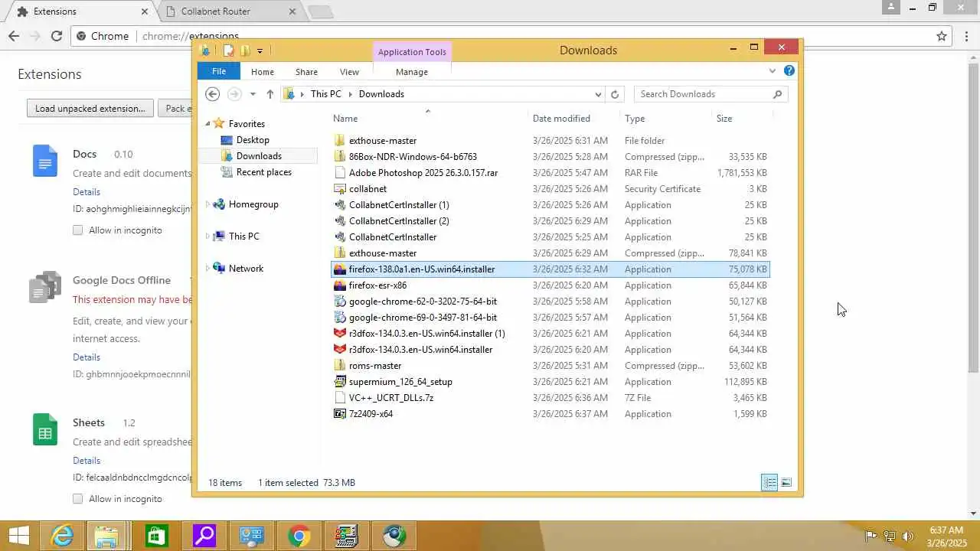
Task: Switch to the View ribbon tab
Action: (x=349, y=72)
